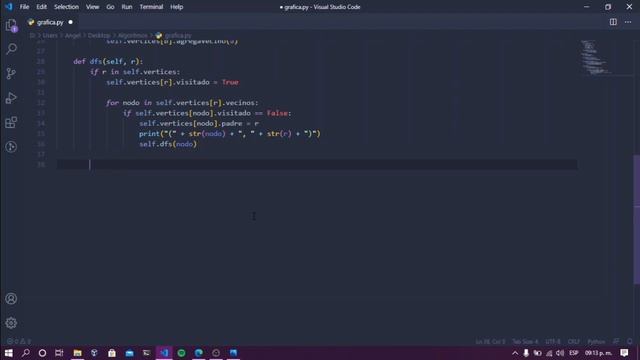Click the 'False' keyword in the if condition
Image resolution: width=640 pixels, height=360 pixels.
point(278,113)
